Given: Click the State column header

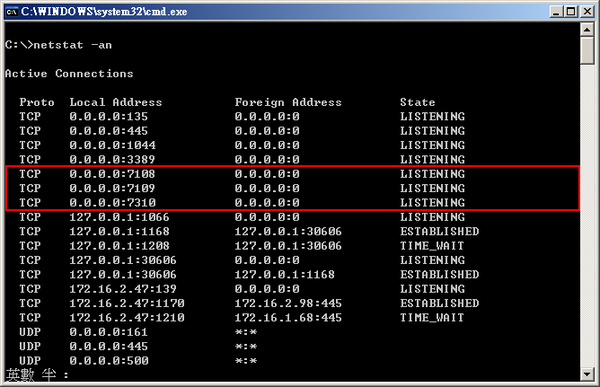Looking at the screenshot, I should [417, 102].
